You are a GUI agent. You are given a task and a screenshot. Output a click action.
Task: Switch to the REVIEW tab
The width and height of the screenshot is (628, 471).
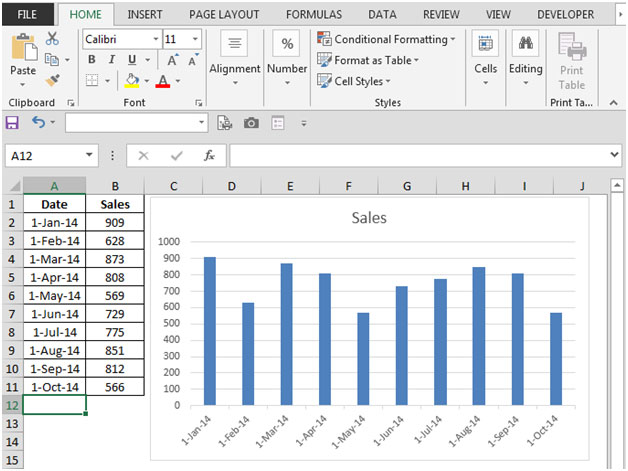tap(441, 15)
